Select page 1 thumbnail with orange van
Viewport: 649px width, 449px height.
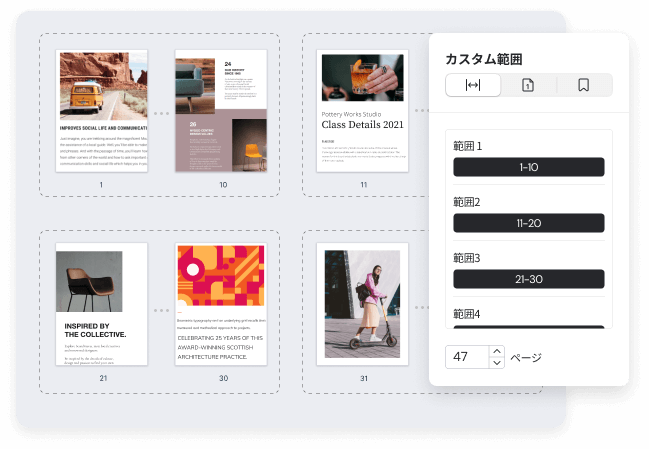pos(102,111)
